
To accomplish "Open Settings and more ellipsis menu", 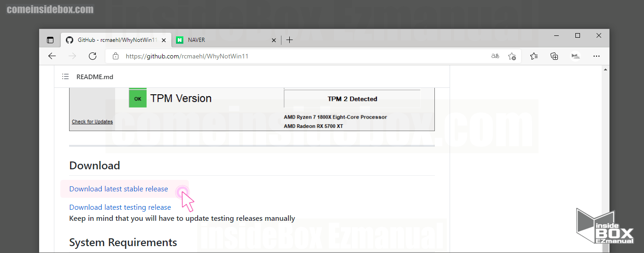I will pyautogui.click(x=597, y=56).
